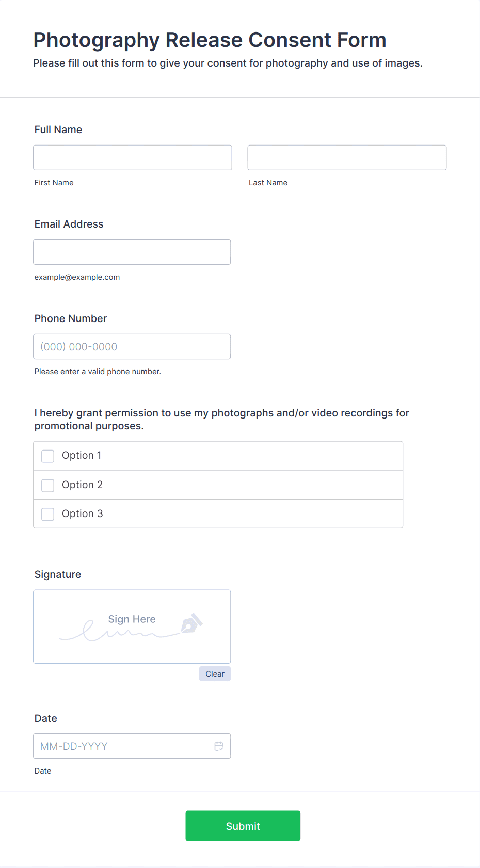
Task: Select the Email Address input box
Action: click(x=132, y=252)
